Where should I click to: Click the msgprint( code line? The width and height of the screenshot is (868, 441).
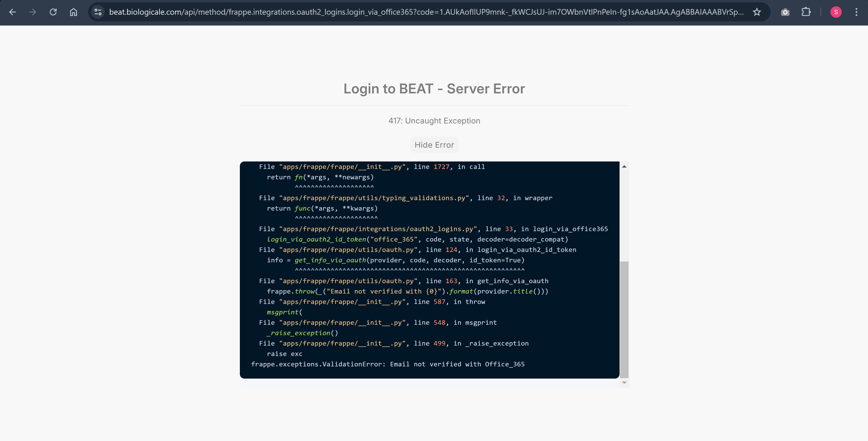coord(285,312)
